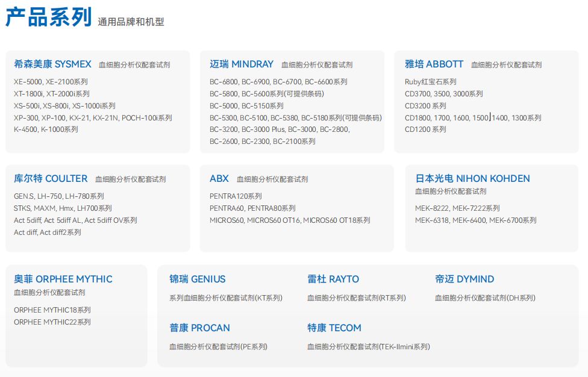Select the 迈瑞 MINDRAY brand title

point(242,64)
